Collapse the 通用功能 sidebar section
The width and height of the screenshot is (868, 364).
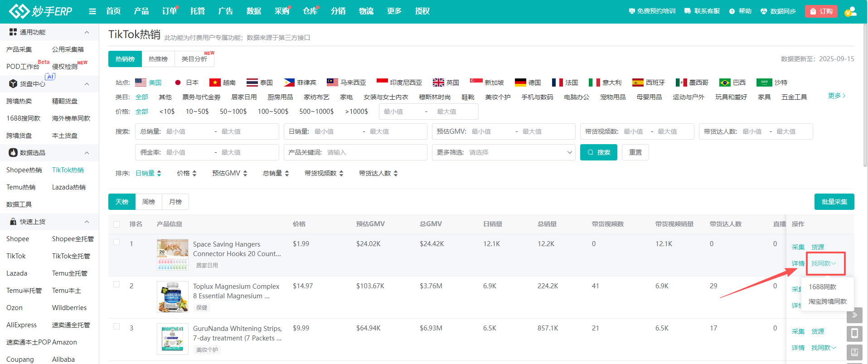[x=87, y=32]
